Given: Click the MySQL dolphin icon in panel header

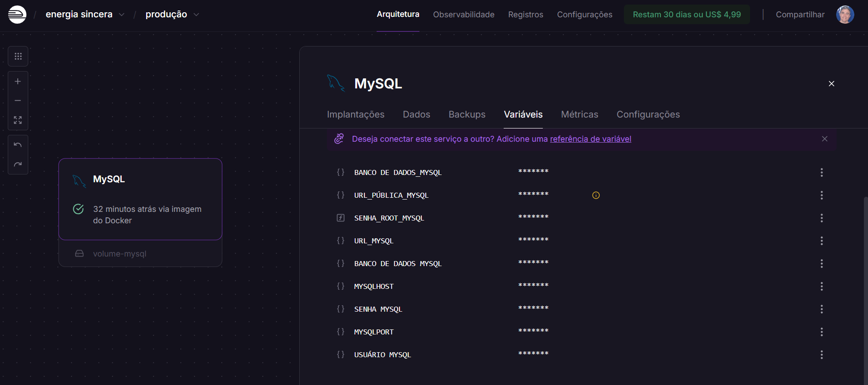Looking at the screenshot, I should pyautogui.click(x=336, y=83).
